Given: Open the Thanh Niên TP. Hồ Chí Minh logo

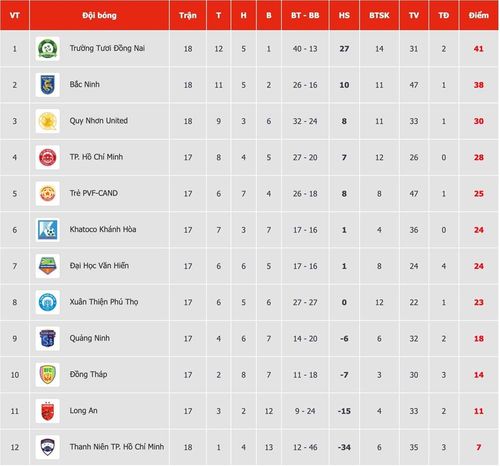Looking at the screenshot, I should pos(47,447).
